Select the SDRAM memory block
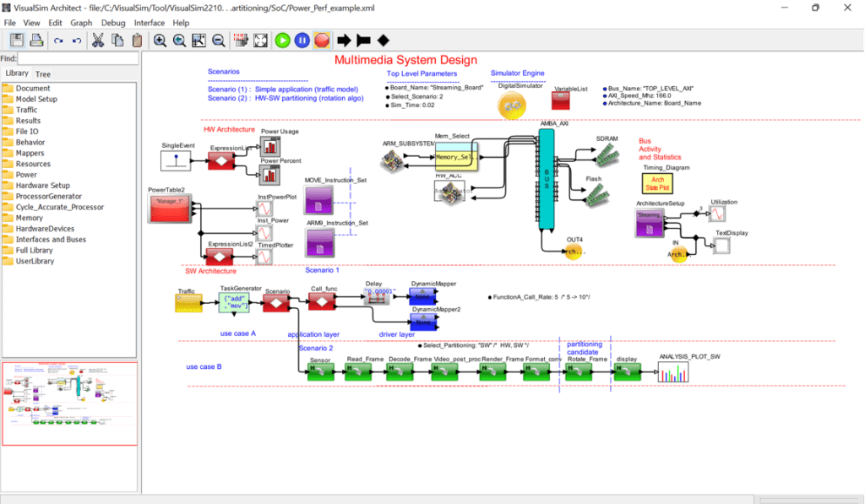 point(607,151)
